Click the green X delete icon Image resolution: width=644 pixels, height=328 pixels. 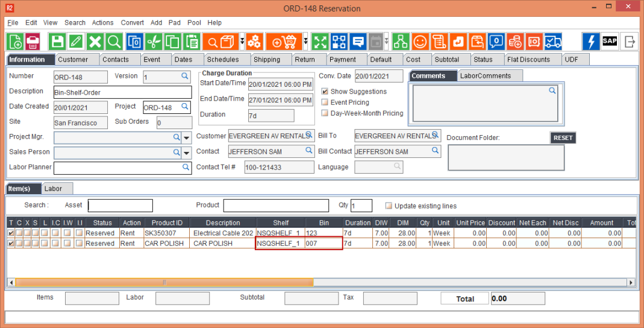tap(95, 42)
